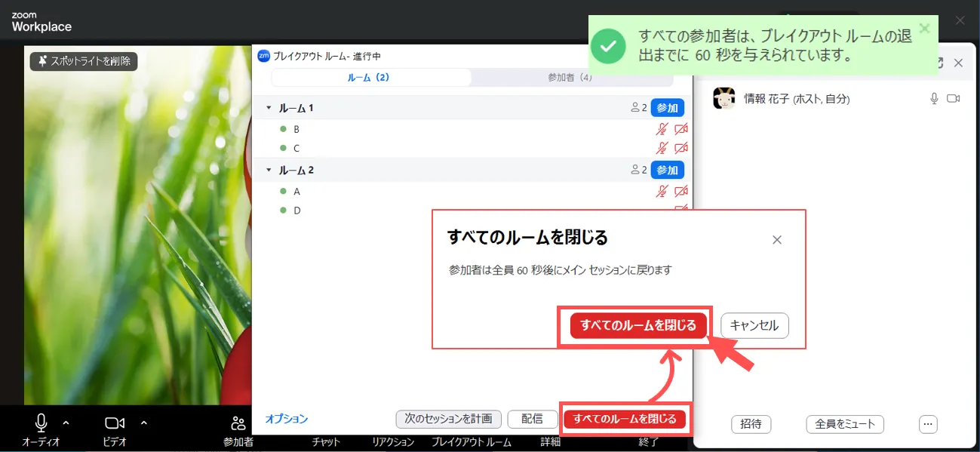This screenshot has width=980, height=452.
Task: Collapse the ルーム 2 room list
Action: (268, 170)
